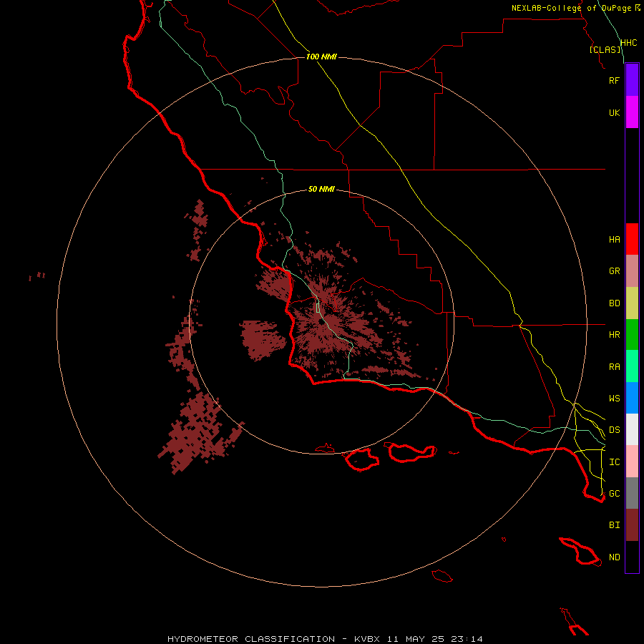The image size is (644, 644).
Task: Click the KVBX station identifier
Action: tap(367, 639)
